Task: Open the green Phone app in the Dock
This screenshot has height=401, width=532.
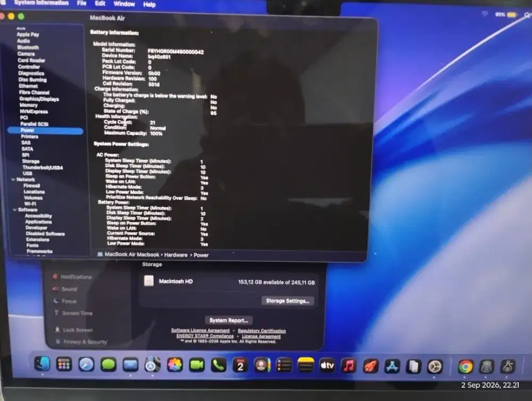Action: (219, 366)
